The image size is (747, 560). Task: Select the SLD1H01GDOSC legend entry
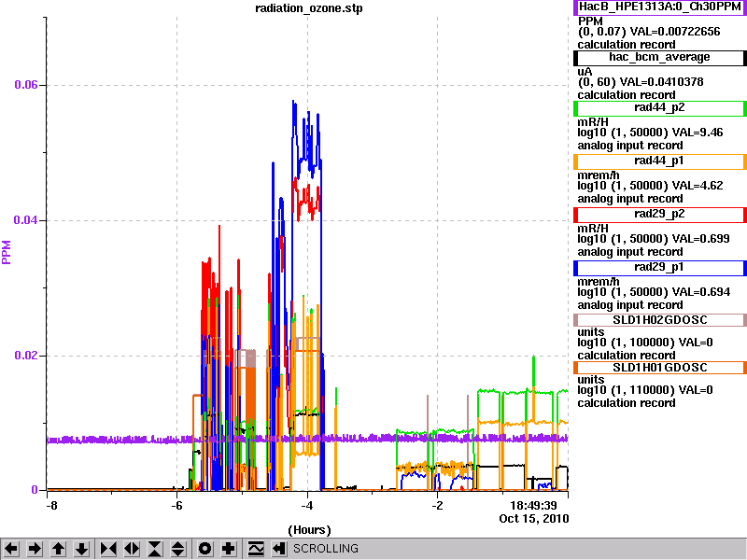(x=660, y=368)
